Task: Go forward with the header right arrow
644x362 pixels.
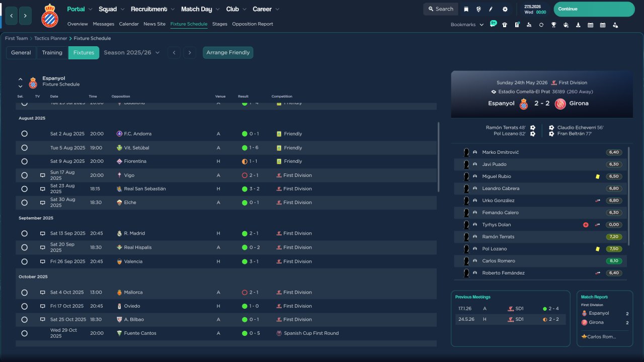Action: (26, 16)
